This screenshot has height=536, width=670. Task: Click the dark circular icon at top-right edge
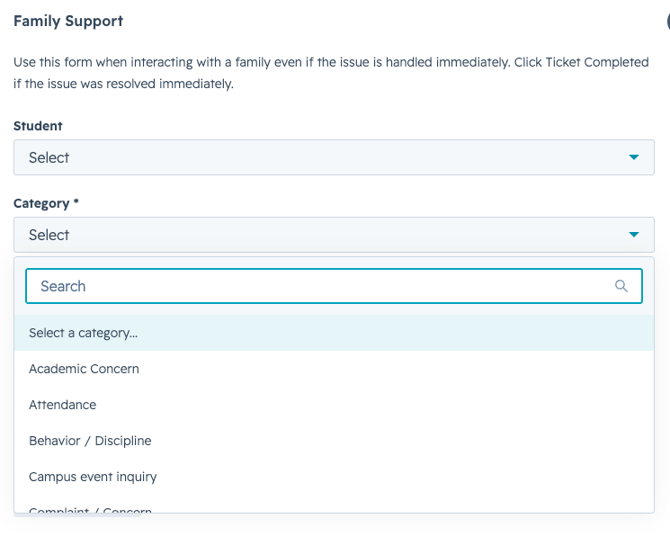(x=668, y=21)
